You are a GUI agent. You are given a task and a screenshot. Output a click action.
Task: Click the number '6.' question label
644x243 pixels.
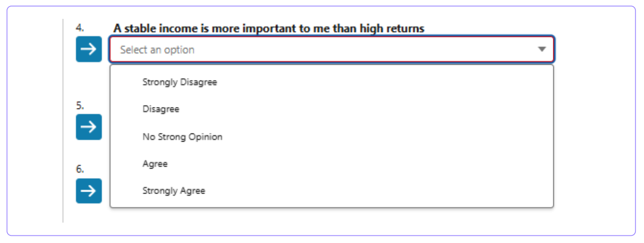pos(80,169)
